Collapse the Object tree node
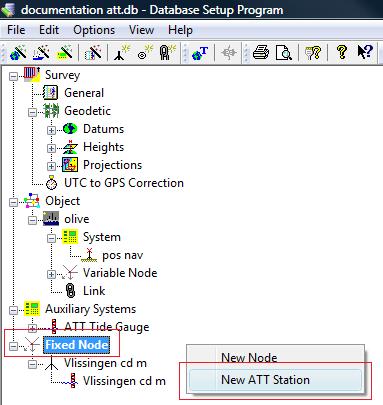The image size is (383, 405). pyautogui.click(x=13, y=202)
